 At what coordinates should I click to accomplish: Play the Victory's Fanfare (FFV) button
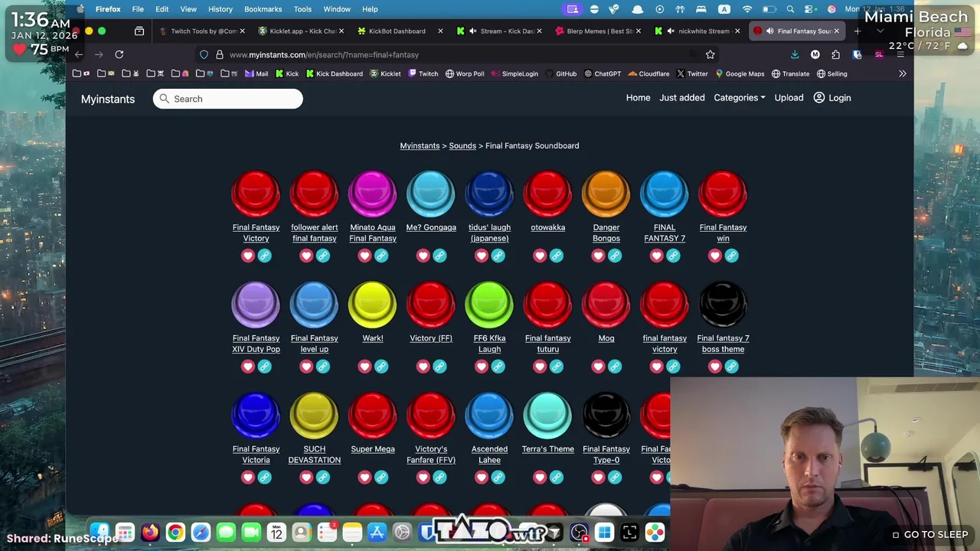coord(431,416)
